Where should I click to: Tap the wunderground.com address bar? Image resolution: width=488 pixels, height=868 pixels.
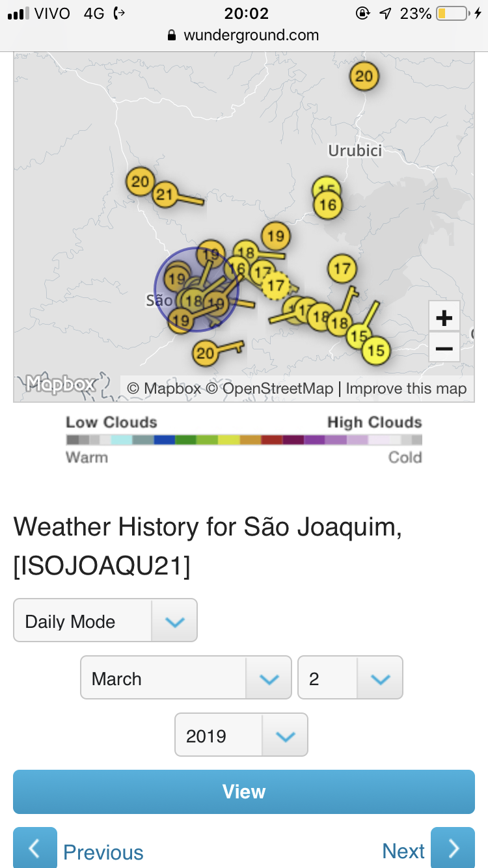coord(244,35)
